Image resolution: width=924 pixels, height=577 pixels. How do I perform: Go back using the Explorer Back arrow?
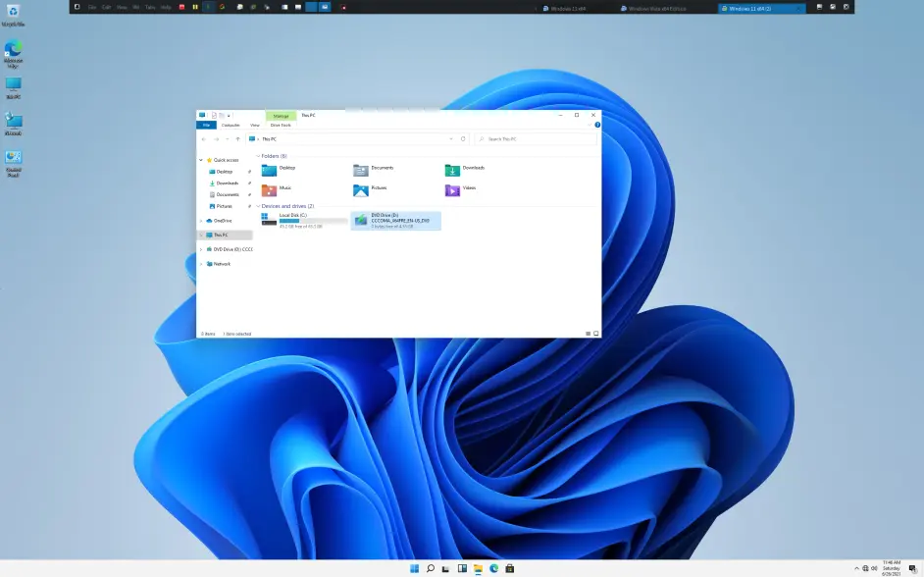point(204,139)
